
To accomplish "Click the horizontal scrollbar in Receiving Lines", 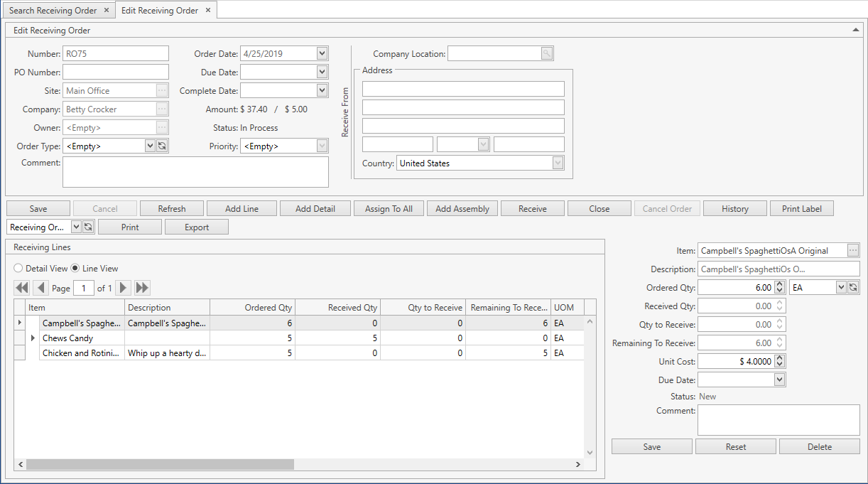I will [x=160, y=464].
